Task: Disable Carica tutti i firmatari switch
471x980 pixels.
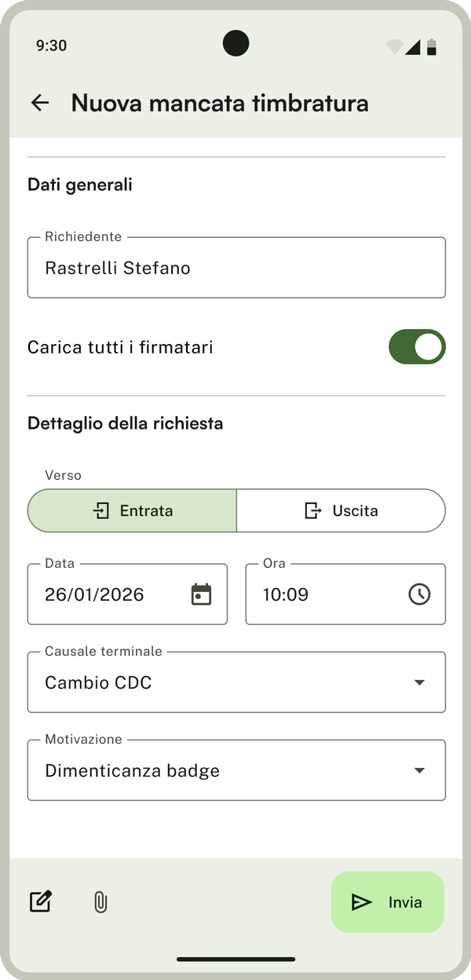Action: pyautogui.click(x=417, y=347)
